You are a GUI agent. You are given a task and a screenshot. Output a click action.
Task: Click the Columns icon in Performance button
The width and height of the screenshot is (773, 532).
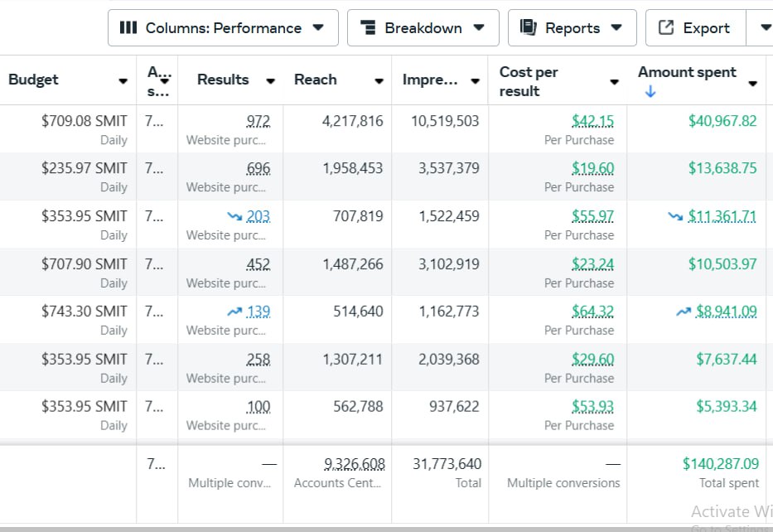pos(128,28)
